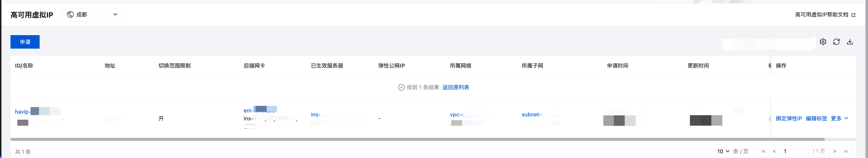868x158 pixels.
Task: Click 绑定弹性IP action
Action: click(x=789, y=119)
